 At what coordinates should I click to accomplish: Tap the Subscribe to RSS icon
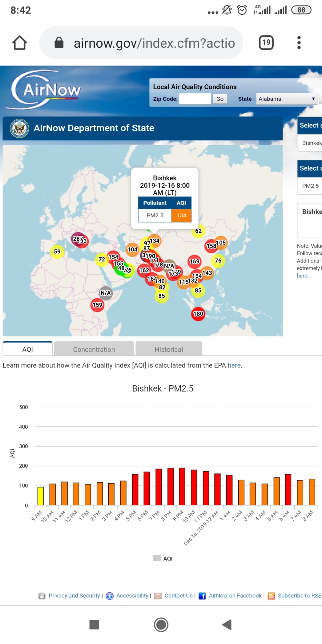coord(271,596)
